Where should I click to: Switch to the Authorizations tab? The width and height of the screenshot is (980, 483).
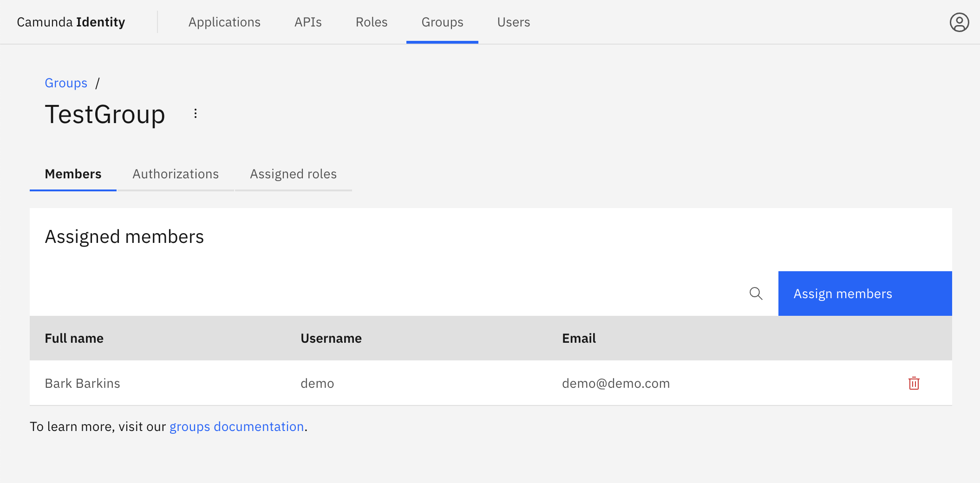click(176, 174)
